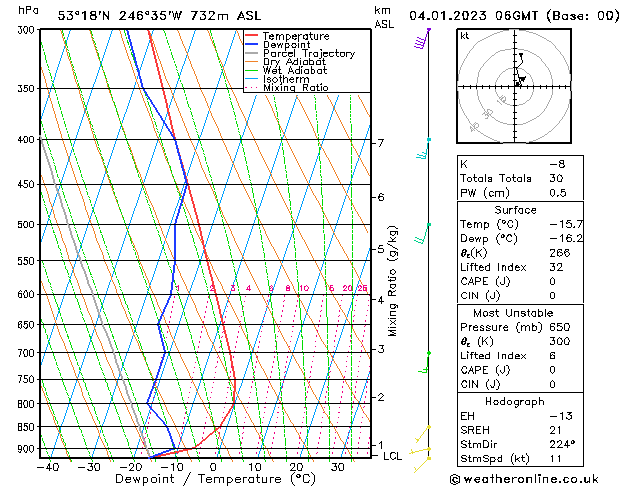Select the CAPE value in Surface table
This screenshot has height=486, width=629.
[552, 281]
